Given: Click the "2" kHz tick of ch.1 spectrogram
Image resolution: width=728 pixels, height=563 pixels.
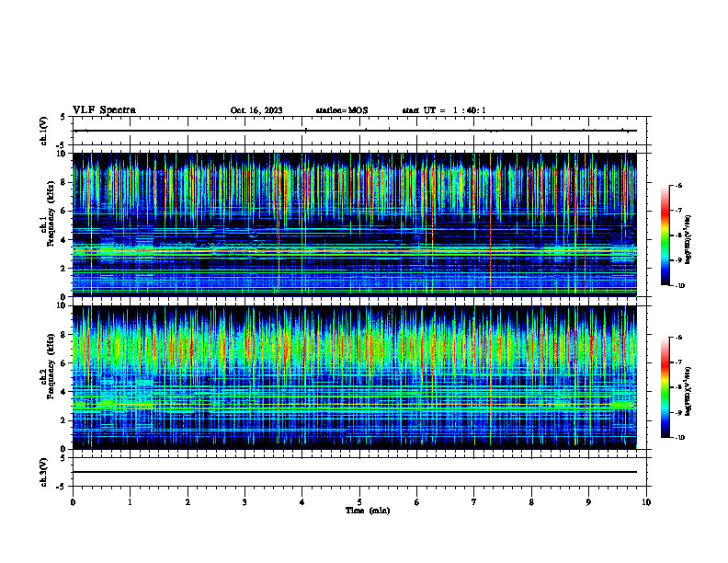Looking at the screenshot, I should 64,269.
